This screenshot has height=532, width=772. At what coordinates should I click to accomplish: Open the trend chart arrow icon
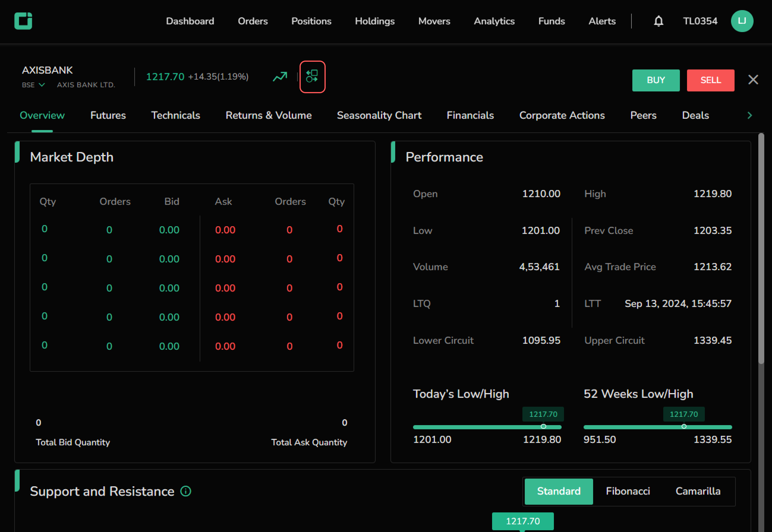coord(280,77)
